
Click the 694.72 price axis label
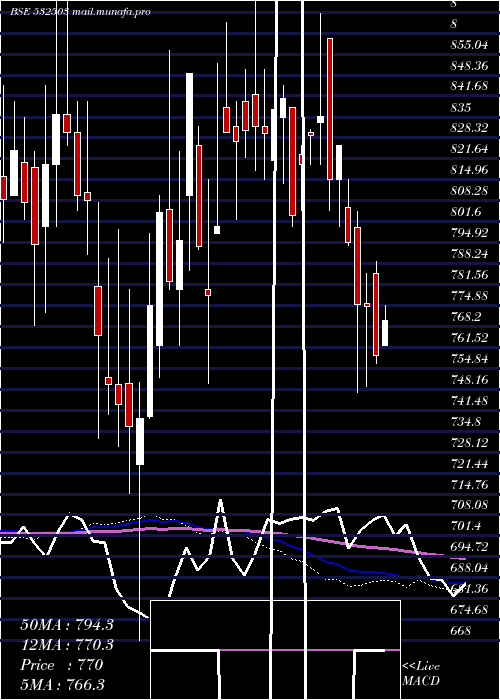[x=471, y=548]
